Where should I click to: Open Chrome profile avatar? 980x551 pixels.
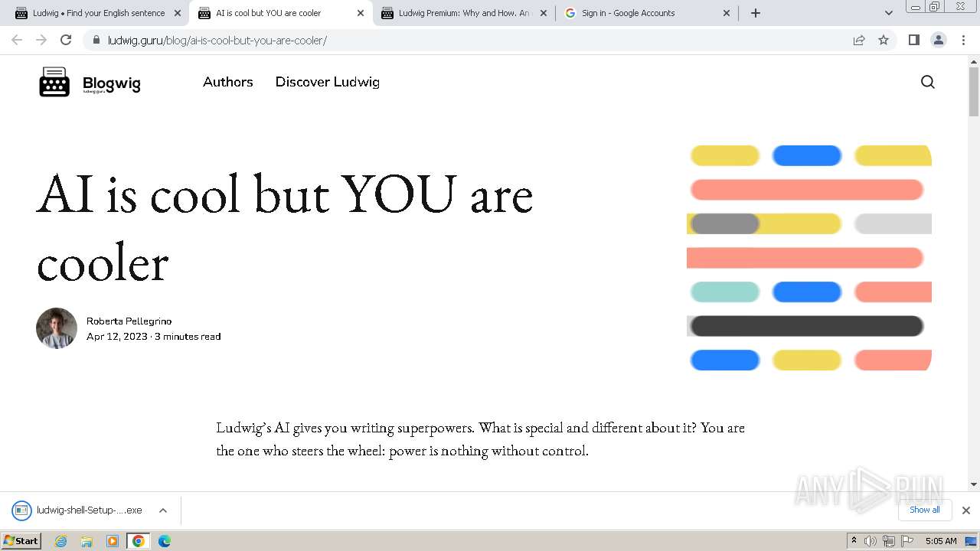point(939,40)
